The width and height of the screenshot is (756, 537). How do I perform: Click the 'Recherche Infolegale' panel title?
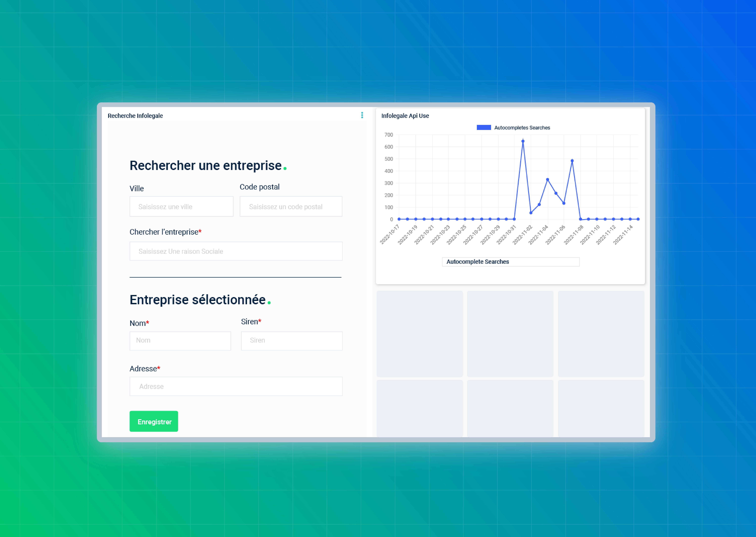point(135,116)
